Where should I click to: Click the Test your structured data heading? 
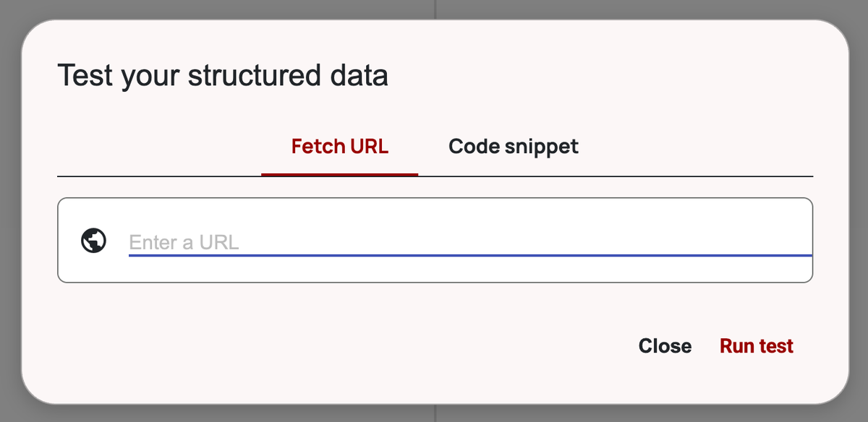point(224,75)
